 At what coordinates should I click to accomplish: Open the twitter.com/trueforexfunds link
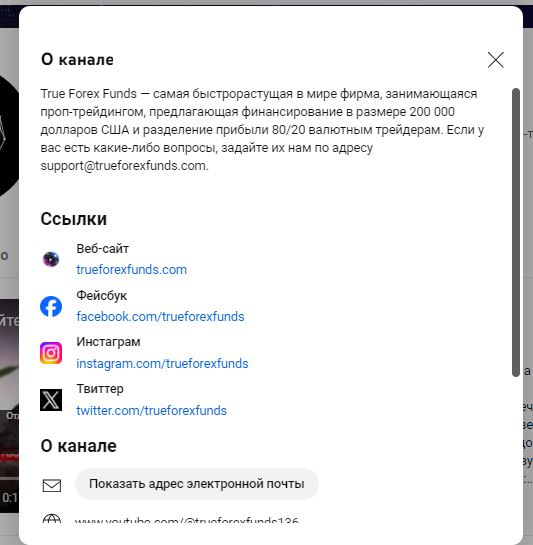pos(152,410)
